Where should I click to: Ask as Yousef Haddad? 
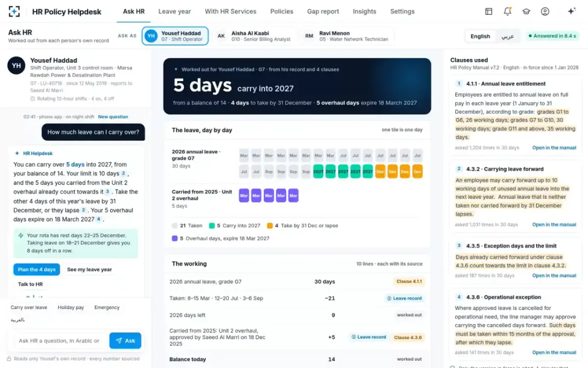175,36
